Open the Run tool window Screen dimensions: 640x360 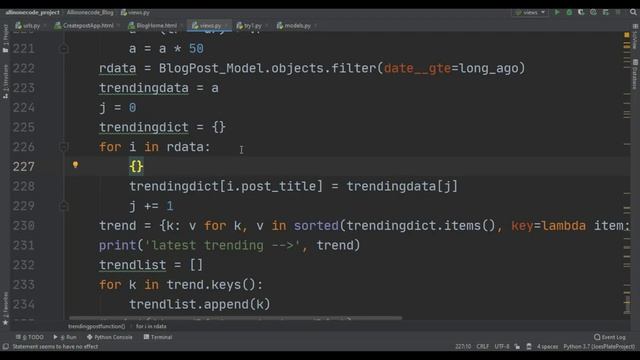[x=65, y=337]
